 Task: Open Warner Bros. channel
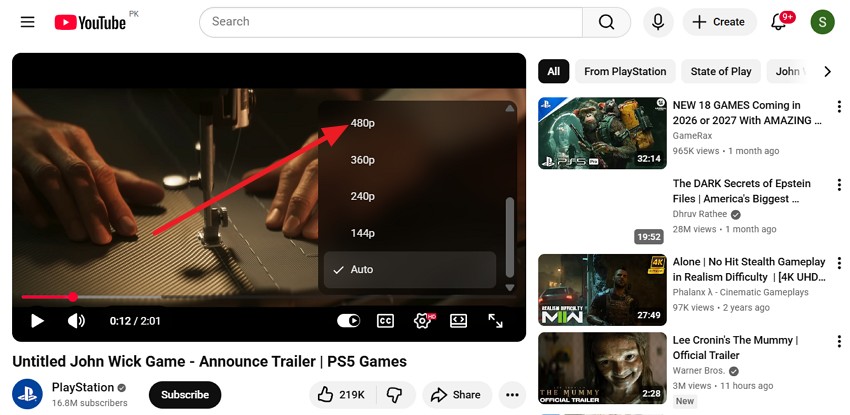(699, 371)
